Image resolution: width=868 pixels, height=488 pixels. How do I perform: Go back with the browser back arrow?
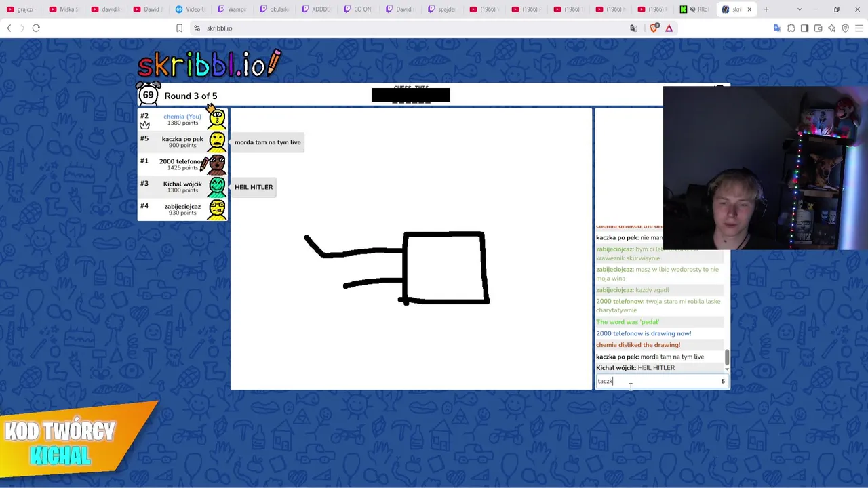[9, 28]
